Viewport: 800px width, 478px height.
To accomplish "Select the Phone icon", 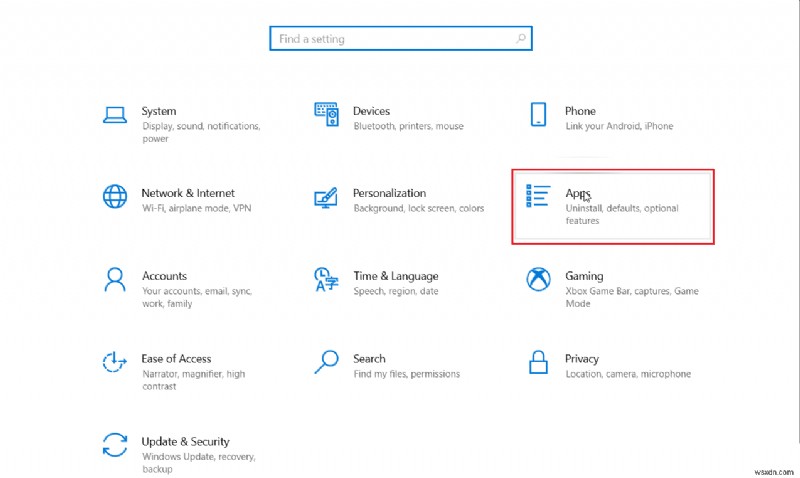I will pos(538,114).
